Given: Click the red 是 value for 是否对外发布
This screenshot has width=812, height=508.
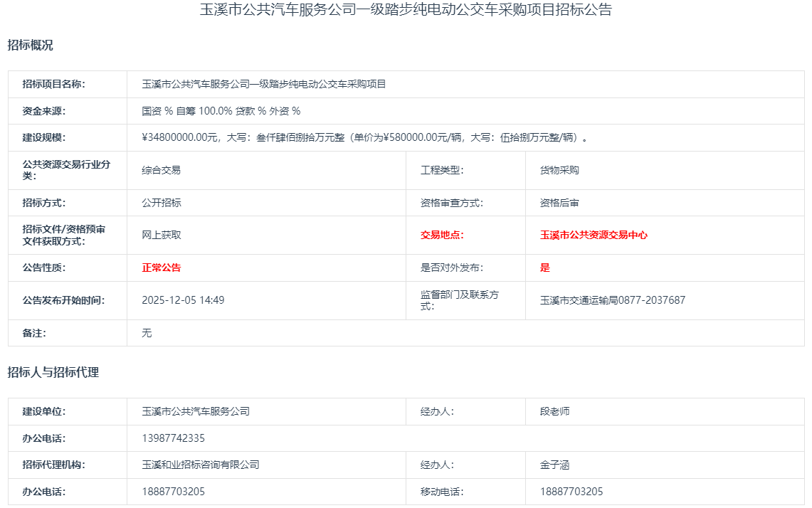Looking at the screenshot, I should (545, 268).
